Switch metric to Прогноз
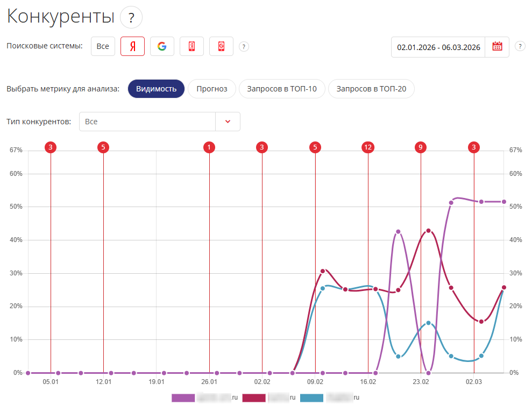Screen dimensions: 532x412 point(212,89)
